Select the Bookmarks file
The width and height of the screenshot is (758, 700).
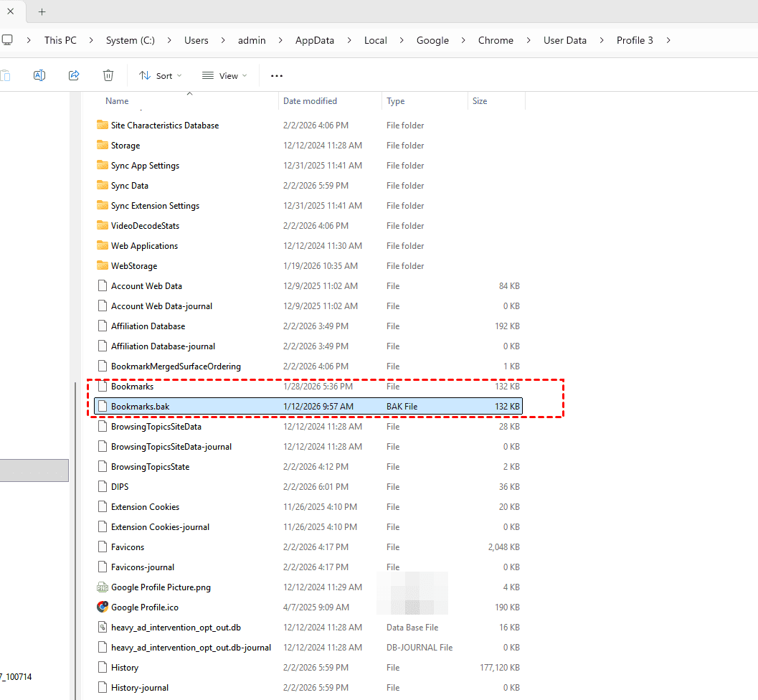pyautogui.click(x=132, y=386)
